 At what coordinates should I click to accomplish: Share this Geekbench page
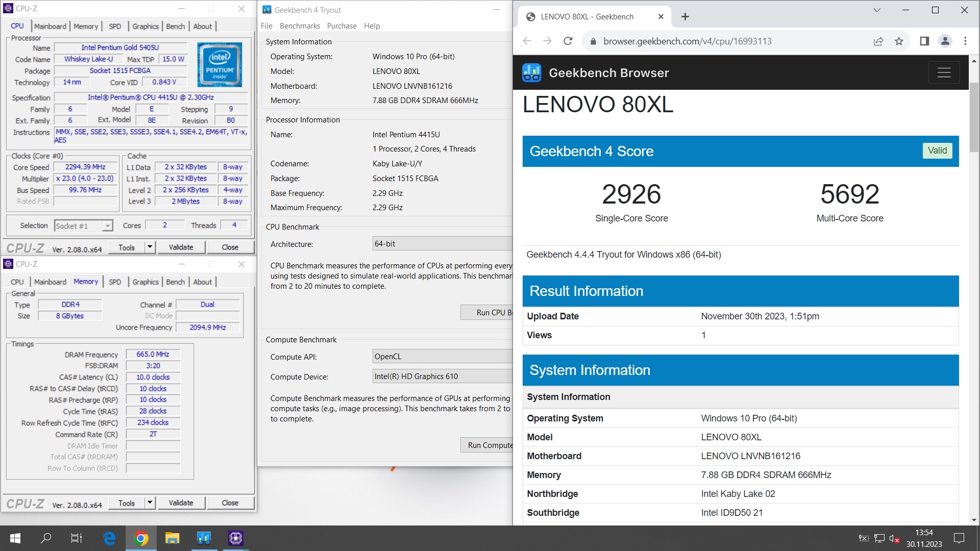tap(878, 41)
